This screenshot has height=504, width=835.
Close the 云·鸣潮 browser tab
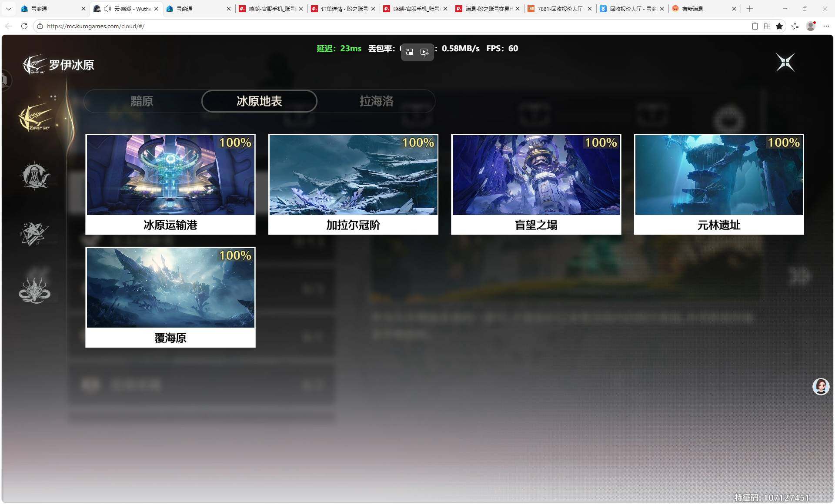coord(156,9)
